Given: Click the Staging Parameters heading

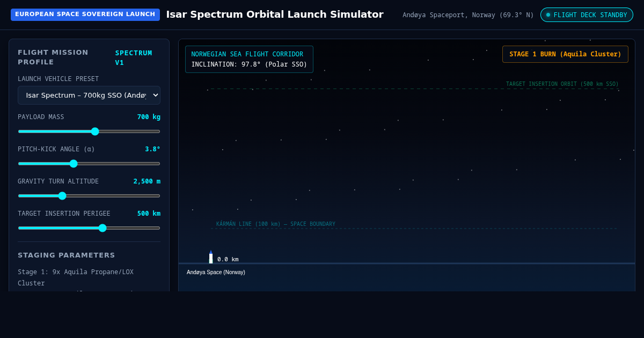Looking at the screenshot, I should [67, 255].
